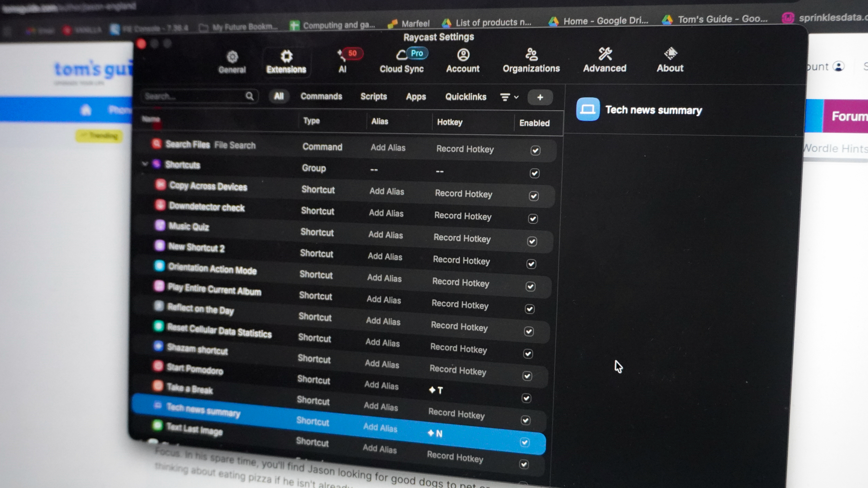This screenshot has width=868, height=488.
Task: Open the About Raycast icon
Action: [670, 54]
